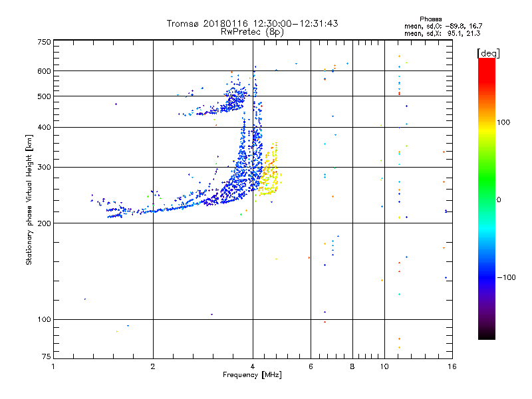Click the colorbar '100' tick label
Screen dimensions: 532x399
coord(503,122)
